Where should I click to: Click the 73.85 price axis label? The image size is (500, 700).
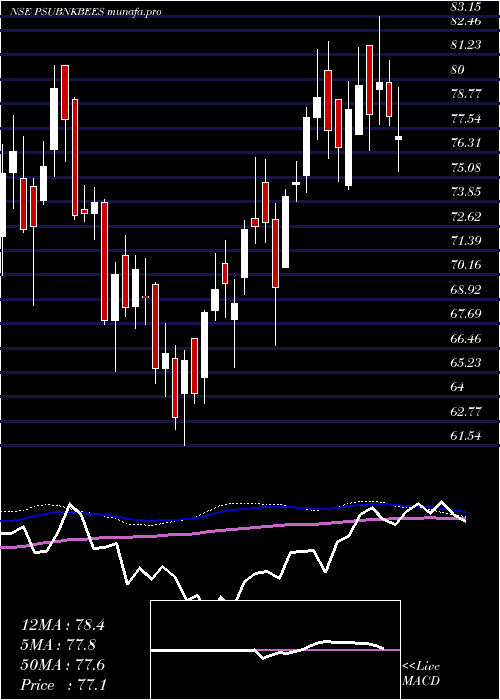click(x=467, y=192)
